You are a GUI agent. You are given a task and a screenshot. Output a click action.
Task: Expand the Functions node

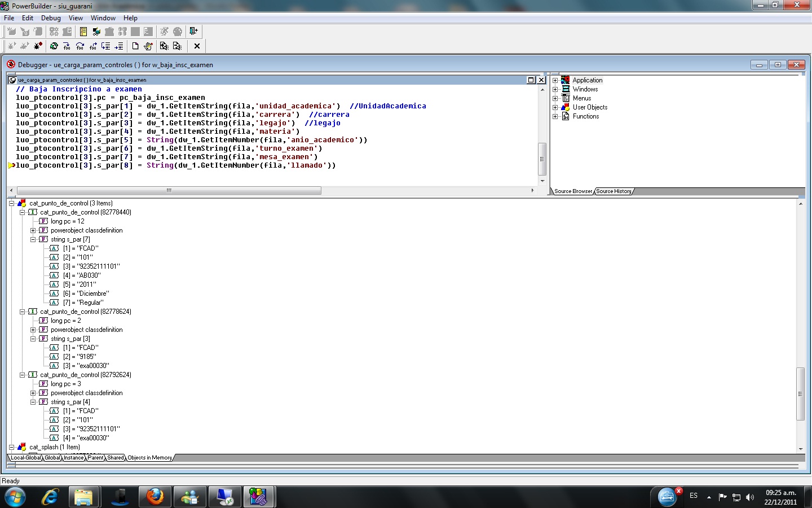tap(555, 116)
